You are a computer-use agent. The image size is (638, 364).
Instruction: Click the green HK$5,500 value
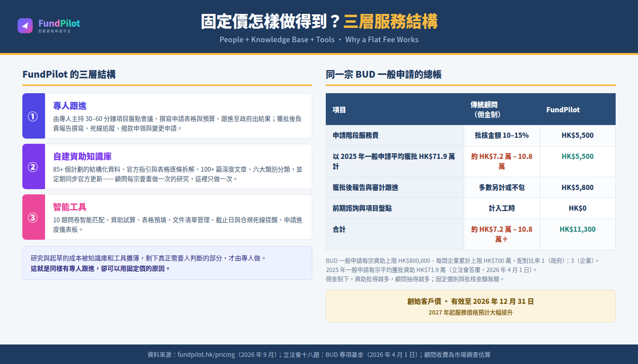(x=577, y=157)
